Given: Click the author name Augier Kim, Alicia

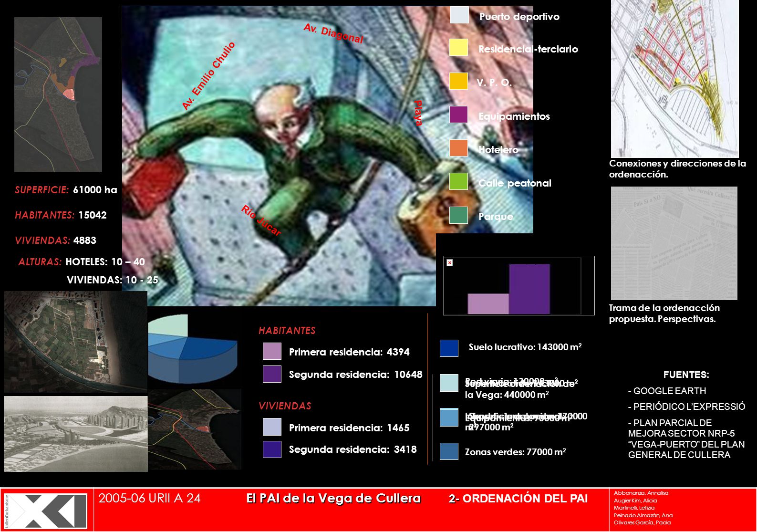Looking at the screenshot, I should coord(635,501).
